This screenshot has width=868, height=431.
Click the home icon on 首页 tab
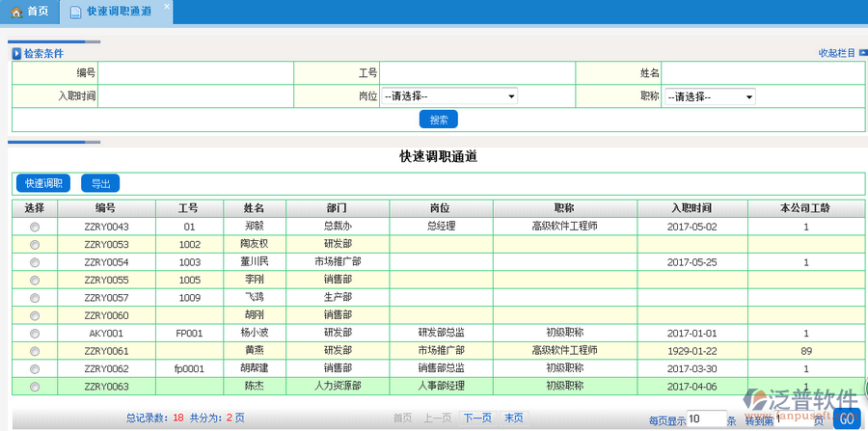pos(16,12)
